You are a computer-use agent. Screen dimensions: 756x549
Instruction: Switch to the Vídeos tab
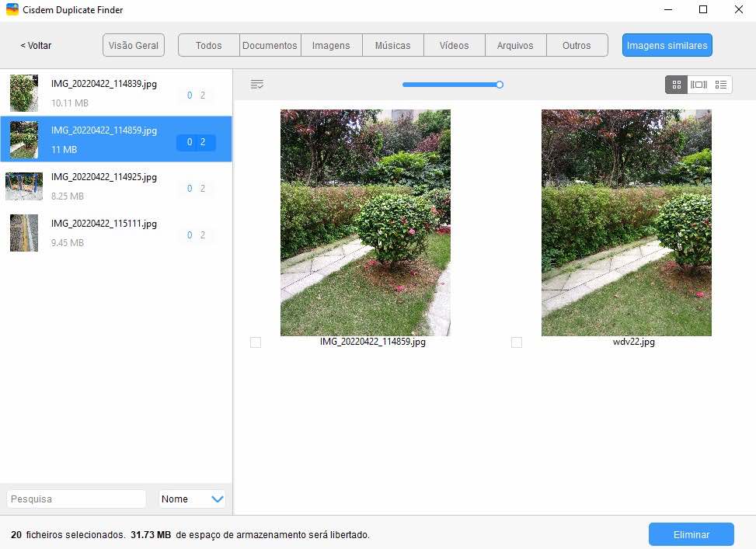tap(454, 45)
